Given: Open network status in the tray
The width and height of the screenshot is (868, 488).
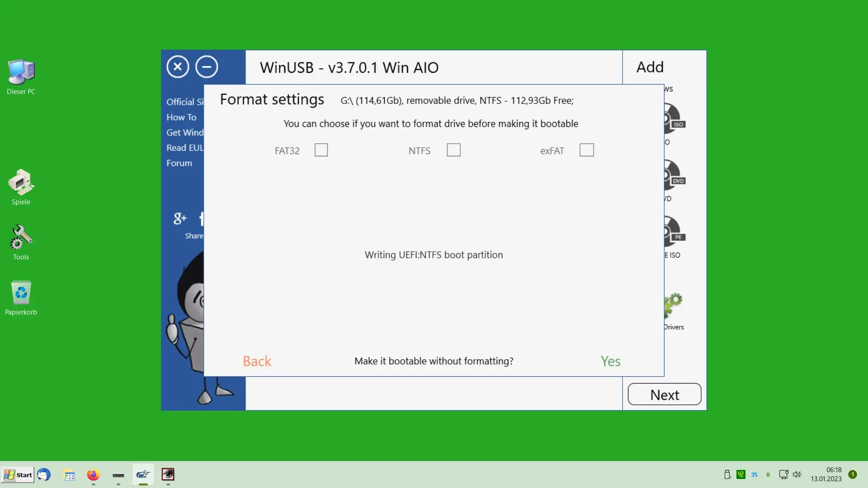Looking at the screenshot, I should [x=783, y=474].
